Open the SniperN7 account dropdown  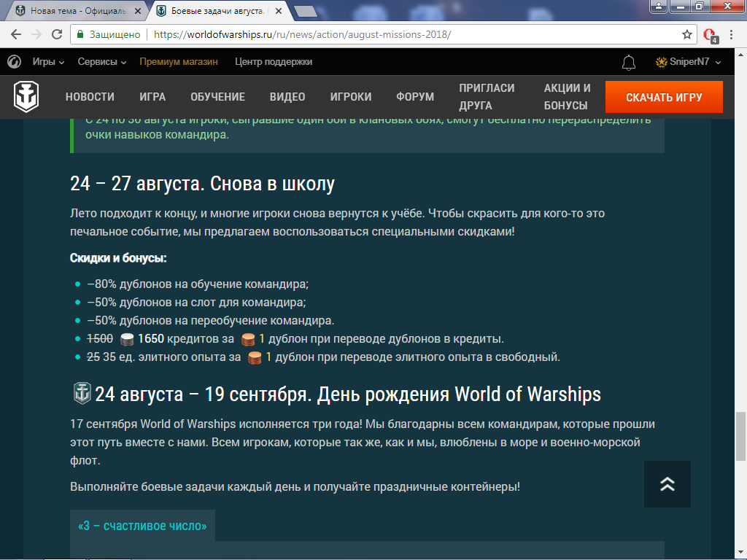click(689, 62)
